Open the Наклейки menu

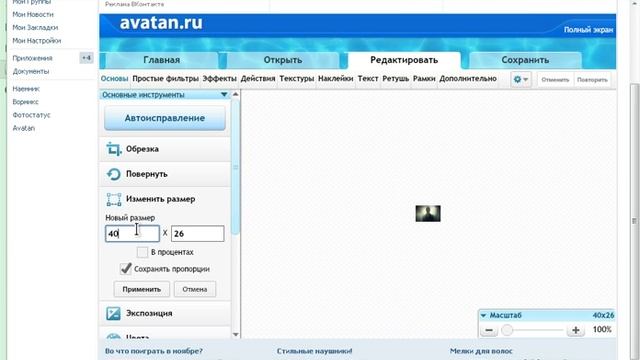(x=336, y=78)
